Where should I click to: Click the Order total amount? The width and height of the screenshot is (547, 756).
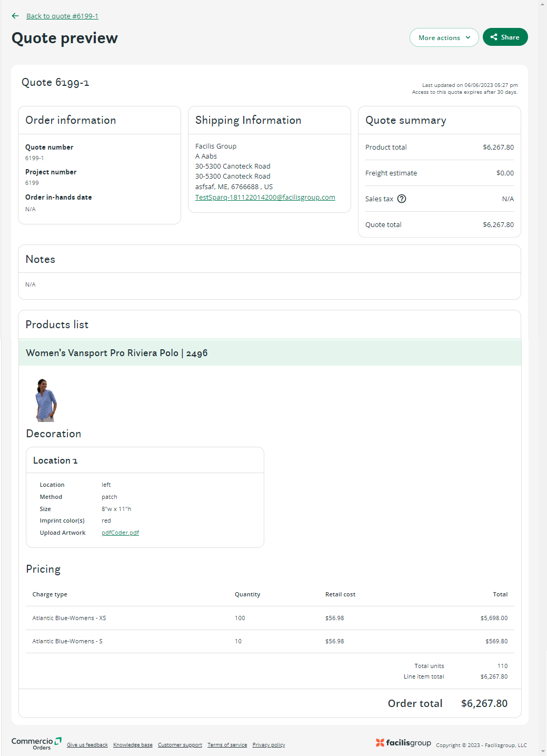[x=484, y=703]
